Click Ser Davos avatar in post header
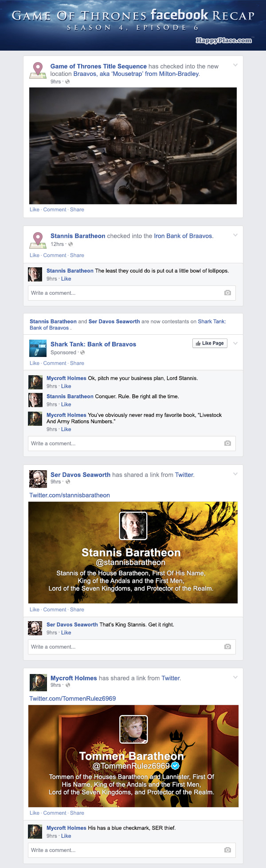266x868 pixels. pos(38,479)
